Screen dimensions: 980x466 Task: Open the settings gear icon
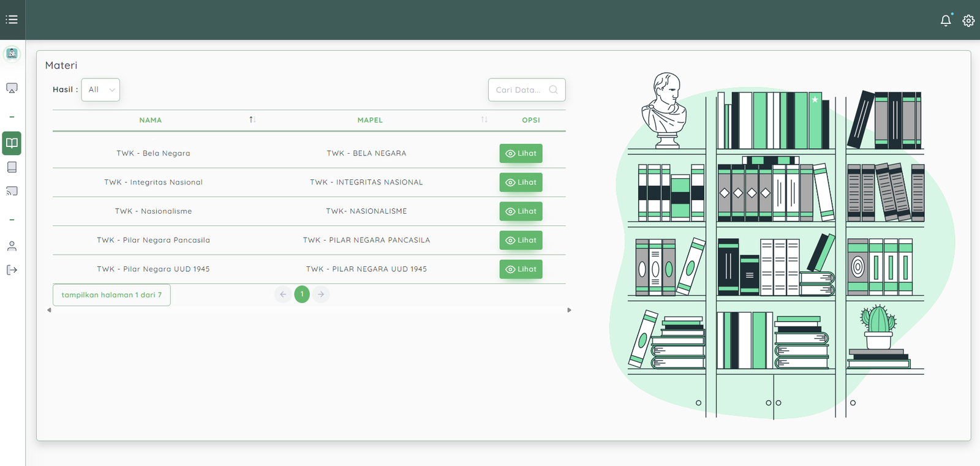coord(968,21)
